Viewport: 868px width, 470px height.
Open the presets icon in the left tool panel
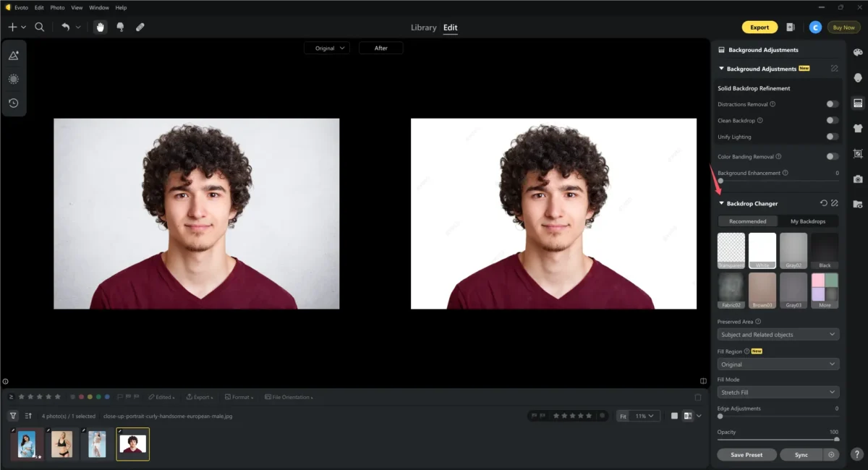pyautogui.click(x=13, y=56)
